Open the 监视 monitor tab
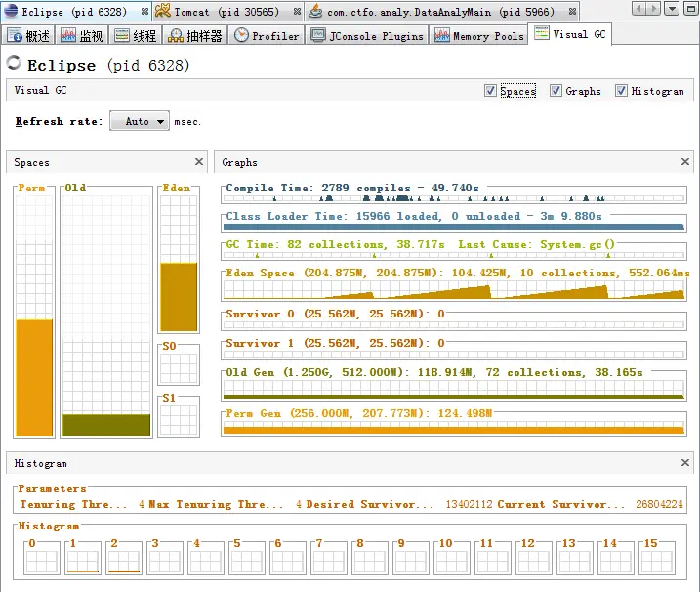 click(x=82, y=35)
